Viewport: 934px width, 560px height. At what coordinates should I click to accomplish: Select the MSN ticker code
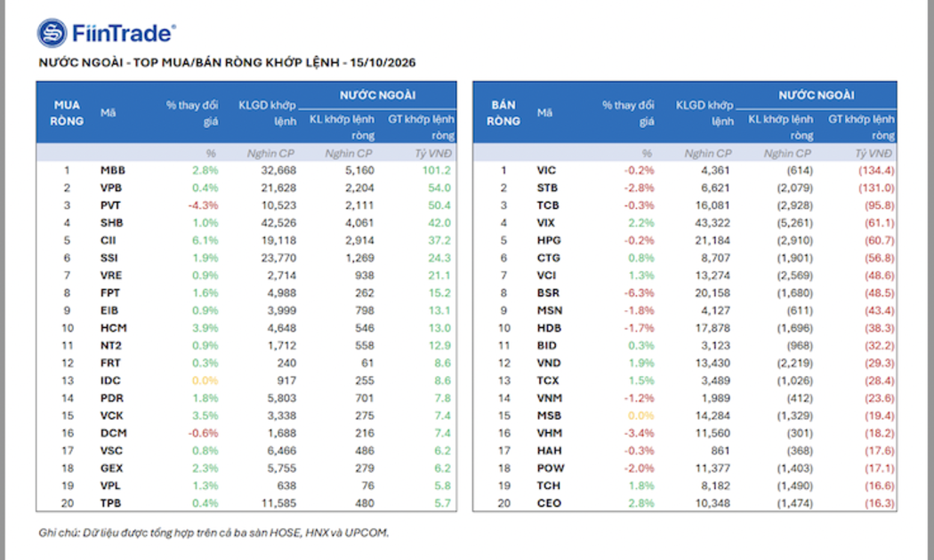549,310
